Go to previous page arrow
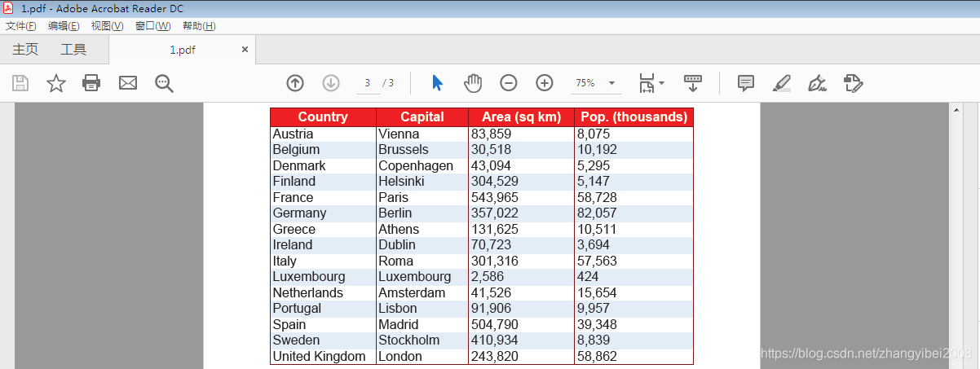Viewport: 980px width, 369px height. (295, 83)
